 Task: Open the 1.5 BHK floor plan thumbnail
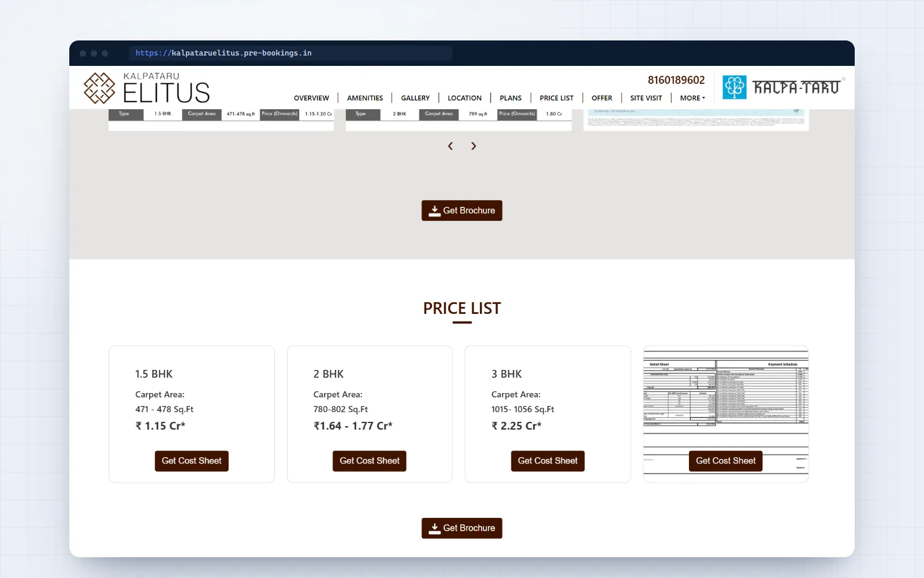(x=221, y=120)
